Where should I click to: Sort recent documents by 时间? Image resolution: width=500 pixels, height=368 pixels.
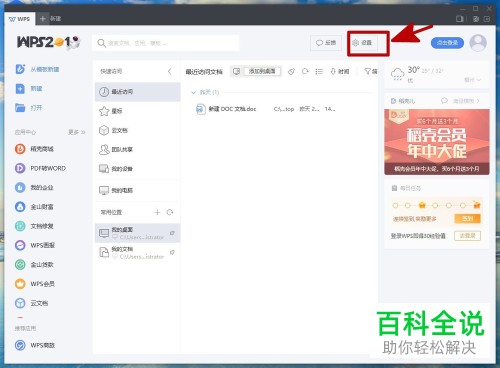[340, 71]
